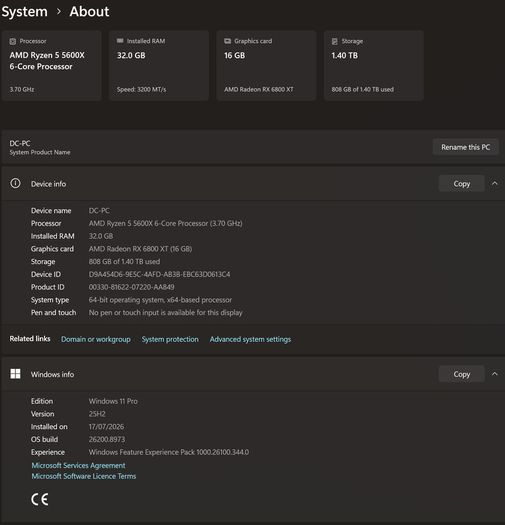Open Microsoft Services Agreement link
Viewport: 505px width, 525px height.
point(78,465)
